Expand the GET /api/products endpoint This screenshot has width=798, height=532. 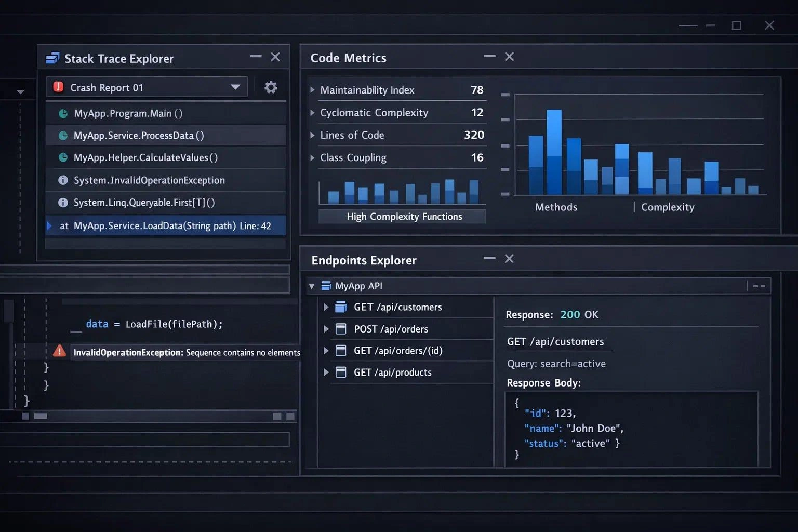click(326, 372)
